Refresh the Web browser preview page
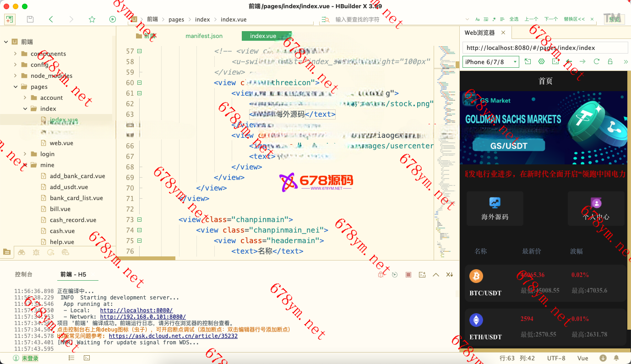The image size is (631, 364). click(x=596, y=61)
